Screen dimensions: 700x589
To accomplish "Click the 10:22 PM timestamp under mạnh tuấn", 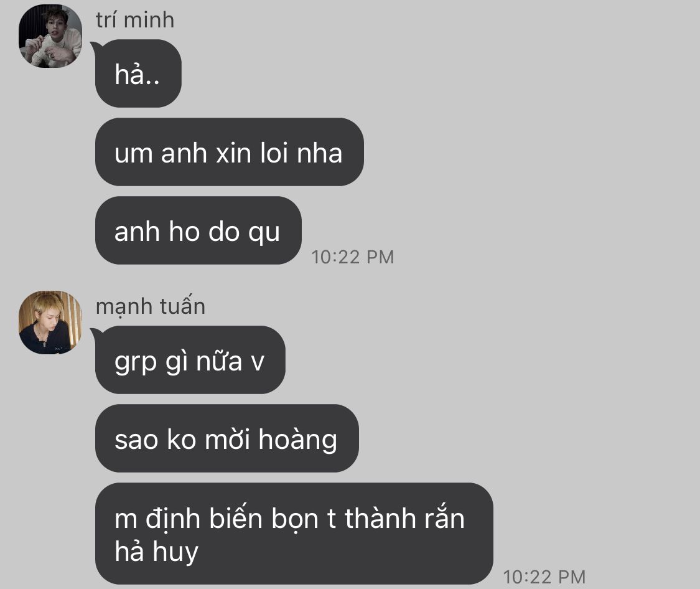I will point(544,577).
